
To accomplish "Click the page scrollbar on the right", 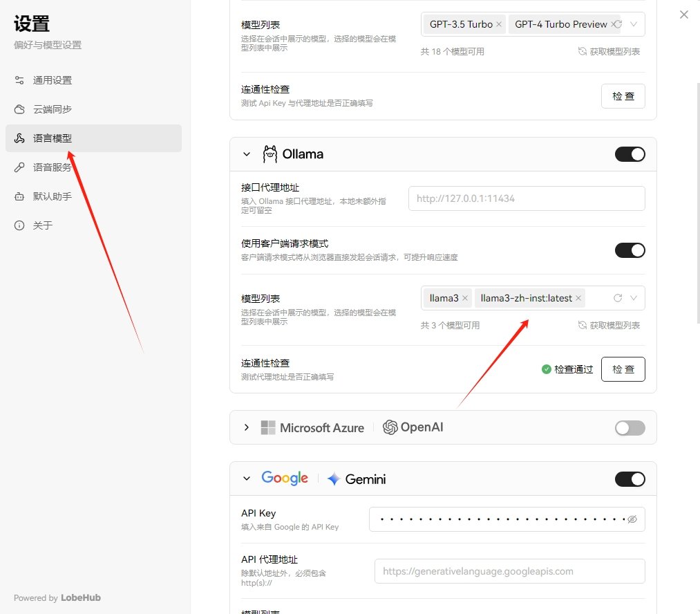I will point(698,203).
